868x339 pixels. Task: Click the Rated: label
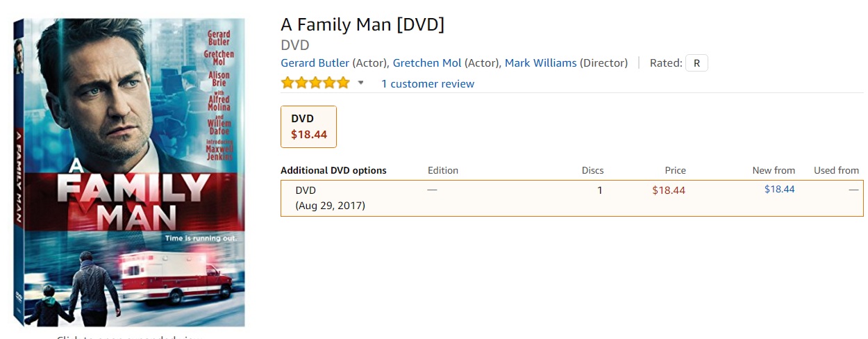(x=666, y=63)
